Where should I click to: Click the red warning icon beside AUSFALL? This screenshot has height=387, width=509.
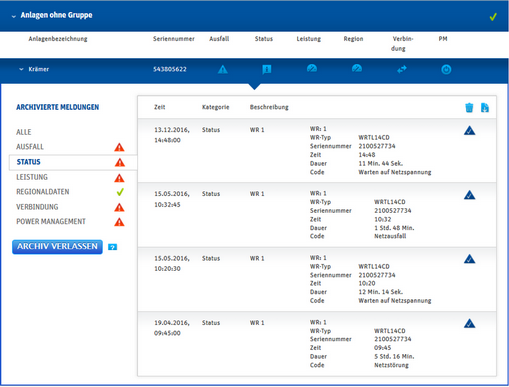point(119,147)
